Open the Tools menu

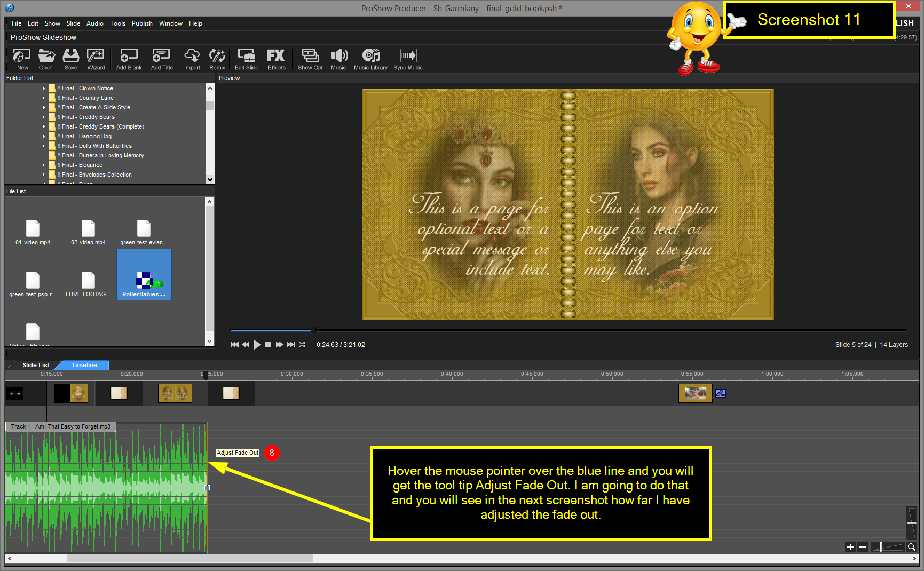pos(117,23)
